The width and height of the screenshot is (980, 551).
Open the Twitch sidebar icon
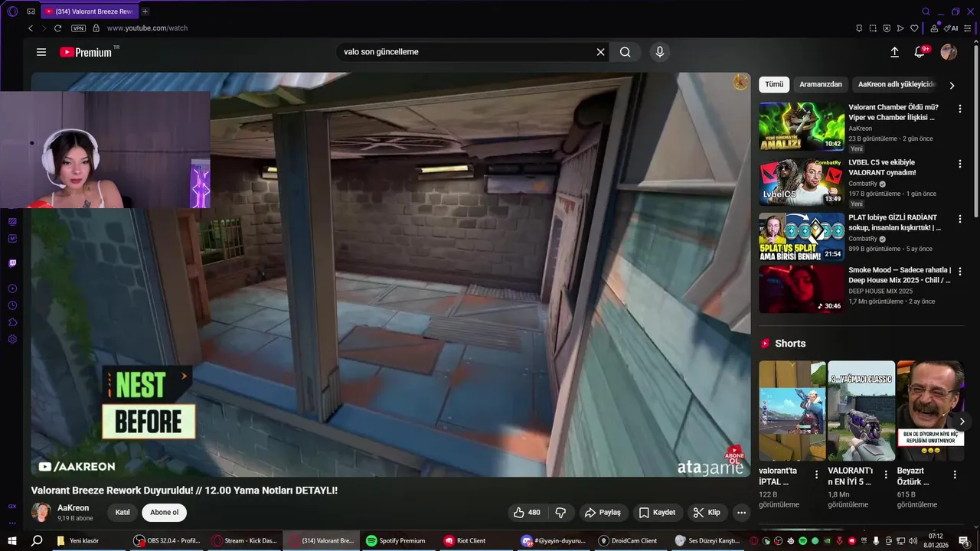coord(12,262)
